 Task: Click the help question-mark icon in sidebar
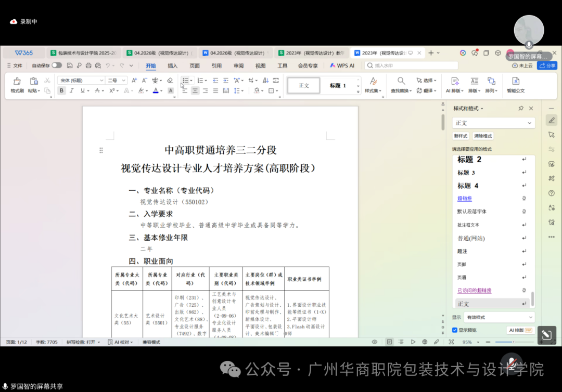pyautogui.click(x=552, y=193)
